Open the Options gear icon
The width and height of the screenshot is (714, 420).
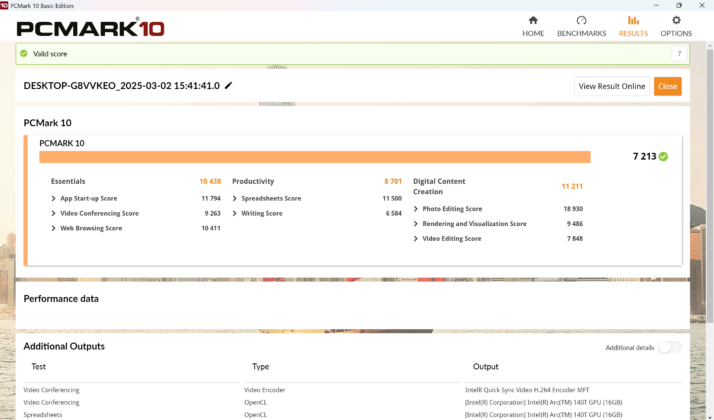(x=676, y=20)
